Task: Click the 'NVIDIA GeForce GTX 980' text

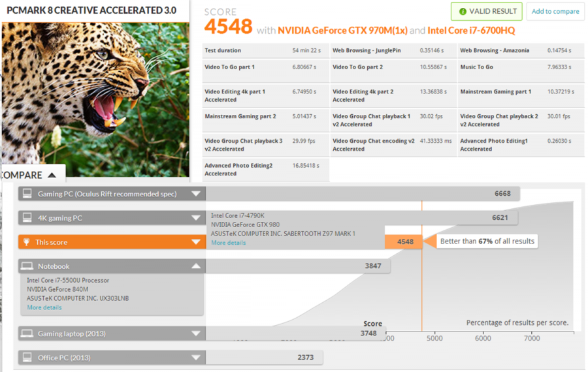Action: point(245,225)
